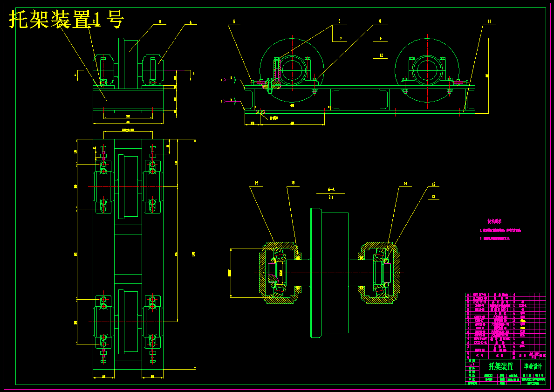Click the A—A section view label
554x392 pixels.
[x=331, y=190]
